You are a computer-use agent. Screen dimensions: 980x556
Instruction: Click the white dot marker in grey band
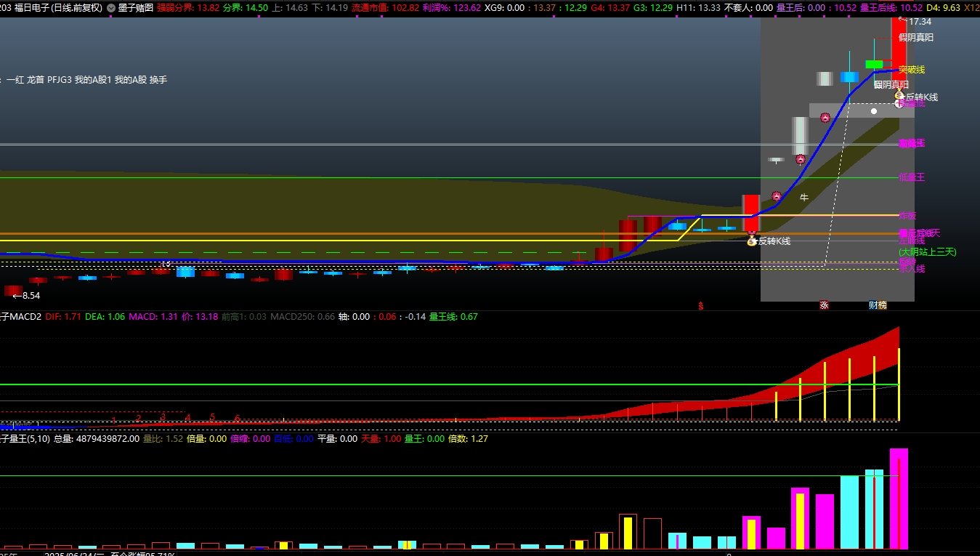click(x=874, y=111)
